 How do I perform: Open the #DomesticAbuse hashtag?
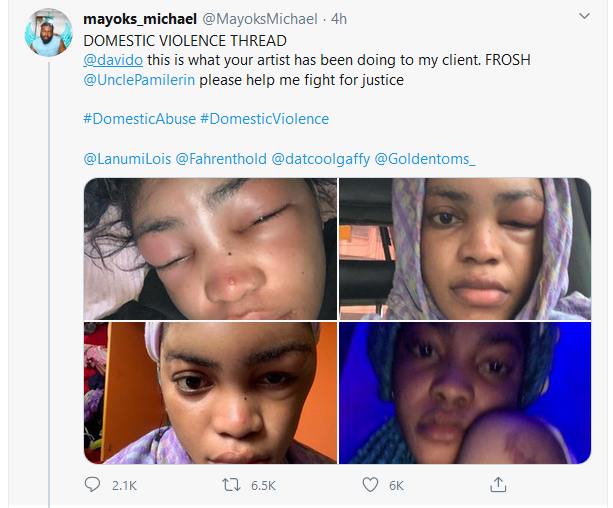tap(140, 119)
